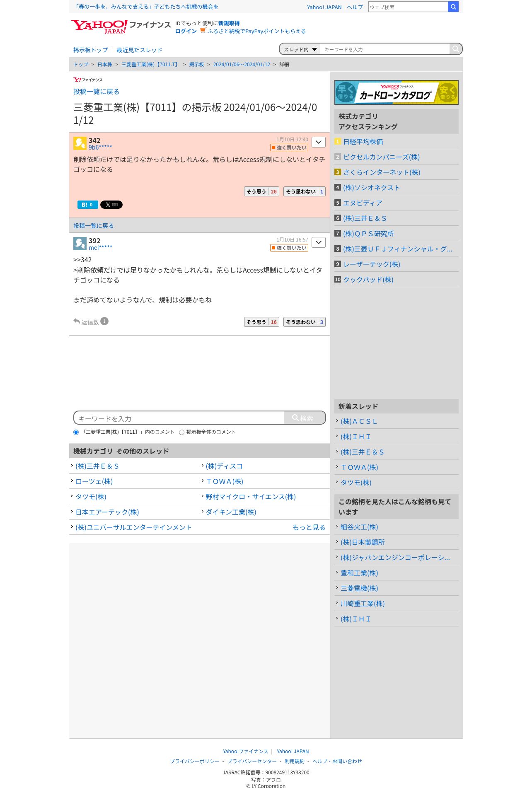Image resolution: width=532 pixels, height=788 pixels.
Task: Open ＴＯＷＡ(株) in new threads list
Action: (x=359, y=467)
